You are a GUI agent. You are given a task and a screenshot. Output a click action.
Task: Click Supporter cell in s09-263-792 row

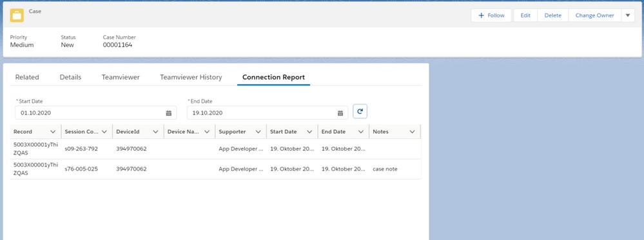(x=241, y=149)
